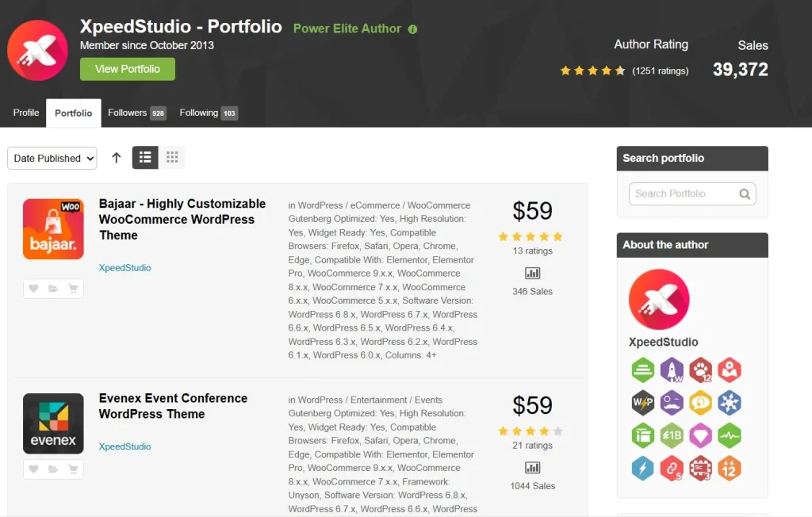Click the Power Elite Author info icon
This screenshot has height=517, width=812.
412,29
